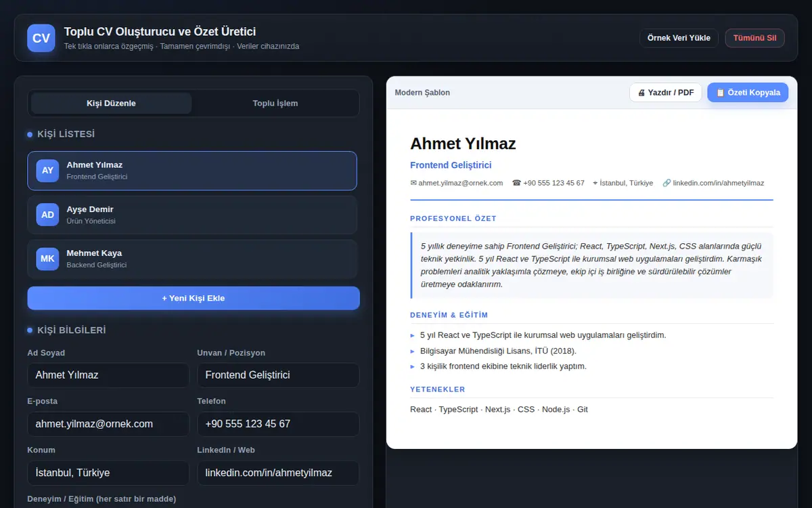Click the Konum input field

click(108, 473)
